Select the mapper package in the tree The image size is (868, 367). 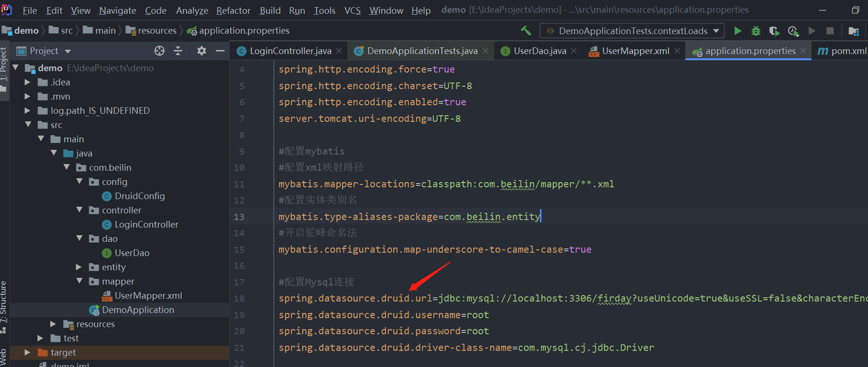point(112,281)
